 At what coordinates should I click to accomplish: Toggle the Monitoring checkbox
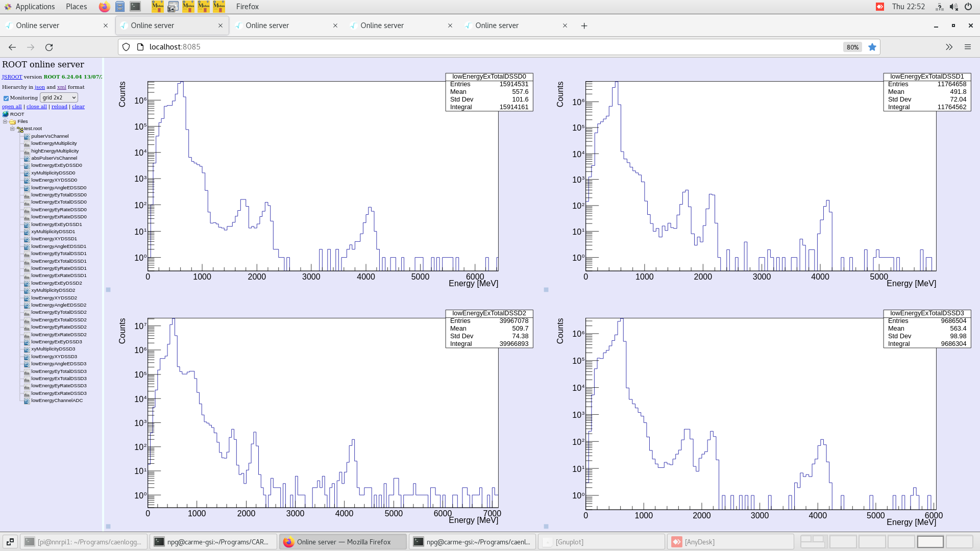pyautogui.click(x=6, y=97)
